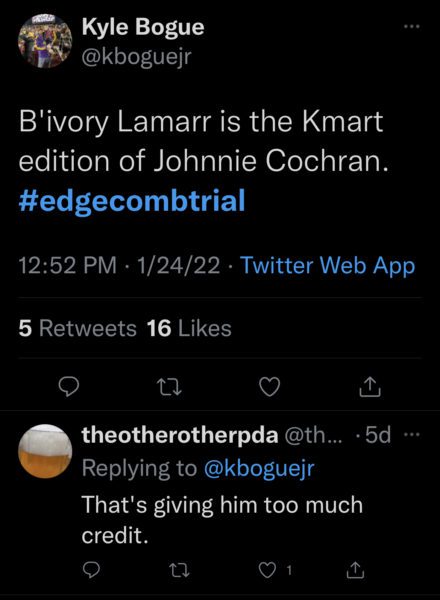This screenshot has width=440, height=600.
Task: Retweet Kyle Bogue's main tweet
Action: click(170, 387)
